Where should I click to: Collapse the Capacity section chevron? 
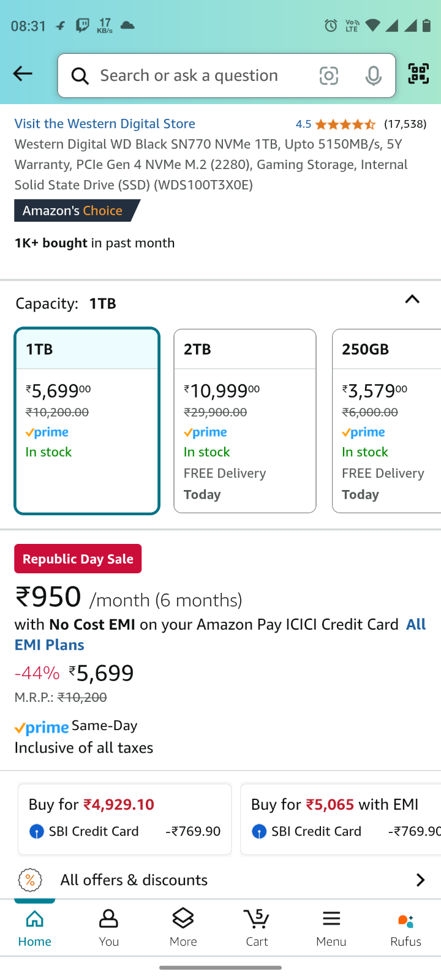pyautogui.click(x=412, y=300)
